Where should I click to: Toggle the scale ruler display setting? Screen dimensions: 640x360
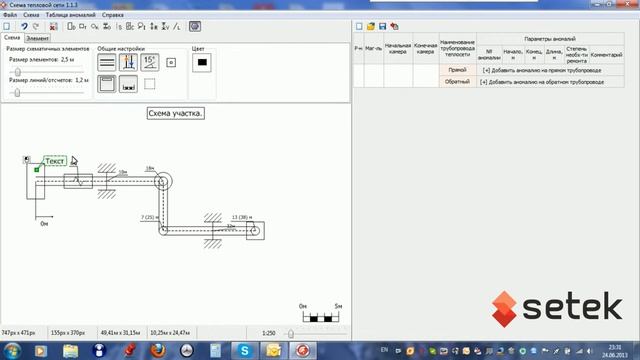click(128, 84)
